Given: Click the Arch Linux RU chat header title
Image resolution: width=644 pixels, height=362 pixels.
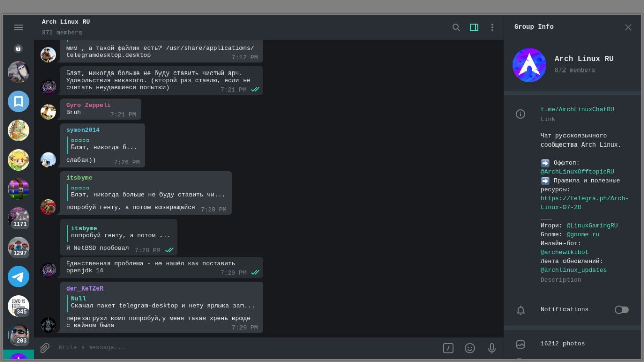Looking at the screenshot, I should tap(65, 22).
